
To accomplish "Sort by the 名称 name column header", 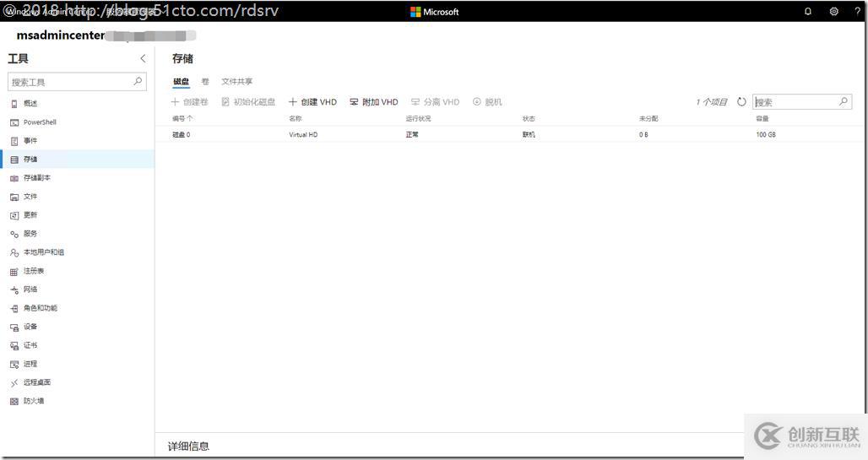I will 295,118.
